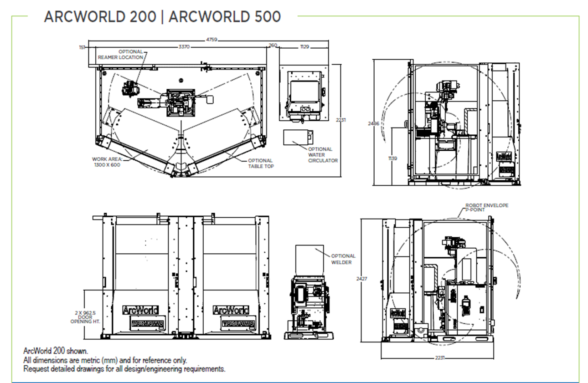Click the ArcWorld logo on the right door
This screenshot has width=588, height=383.
tap(231, 310)
